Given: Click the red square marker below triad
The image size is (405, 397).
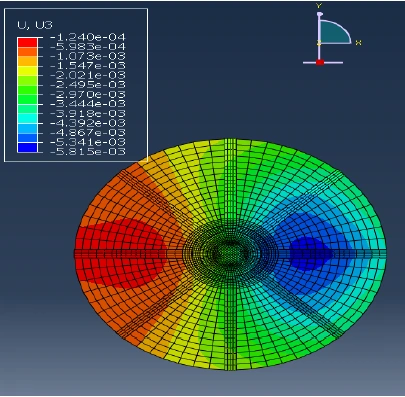Looking at the screenshot, I should pyautogui.click(x=320, y=62).
